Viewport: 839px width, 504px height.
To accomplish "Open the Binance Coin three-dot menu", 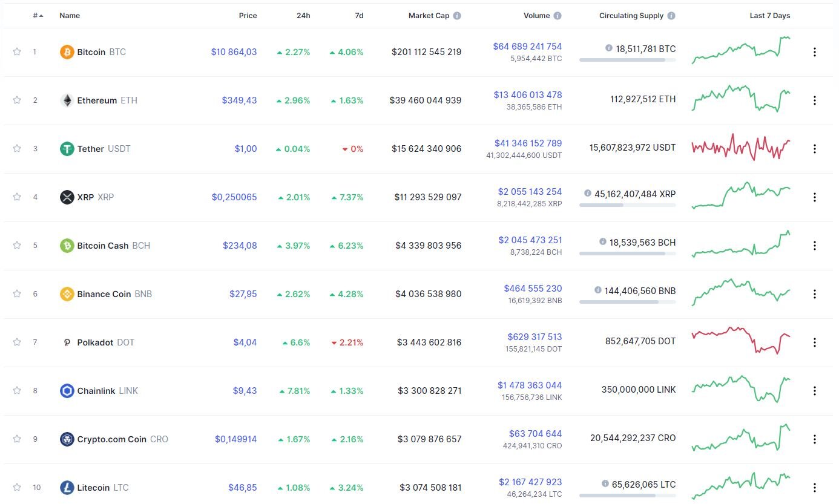I will point(814,294).
